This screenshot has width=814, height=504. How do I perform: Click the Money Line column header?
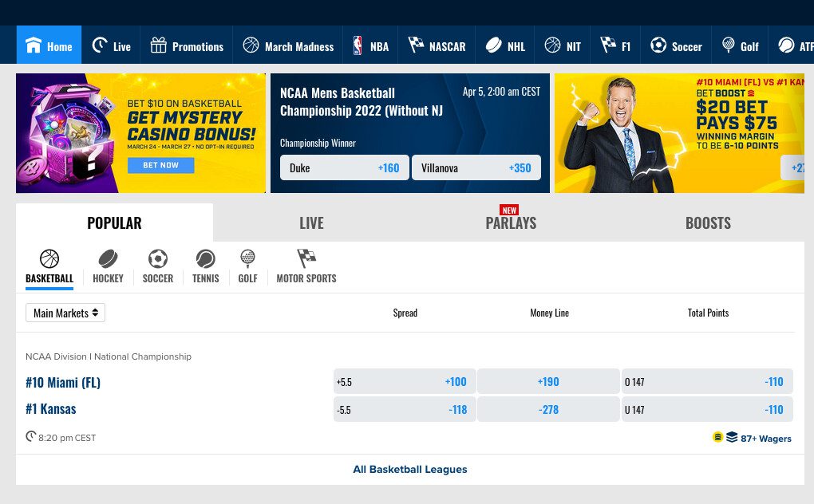549,313
